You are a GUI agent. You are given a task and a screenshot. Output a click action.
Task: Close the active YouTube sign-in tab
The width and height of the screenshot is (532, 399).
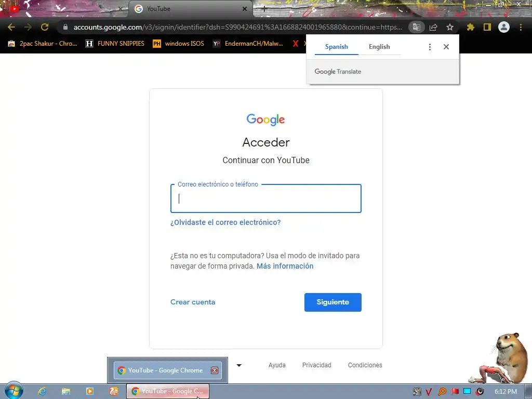(x=245, y=9)
